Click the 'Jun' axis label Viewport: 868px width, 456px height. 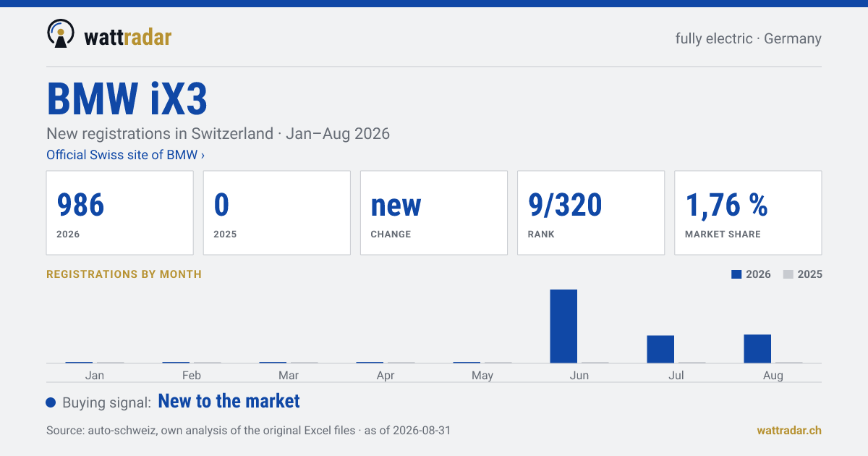(x=579, y=375)
